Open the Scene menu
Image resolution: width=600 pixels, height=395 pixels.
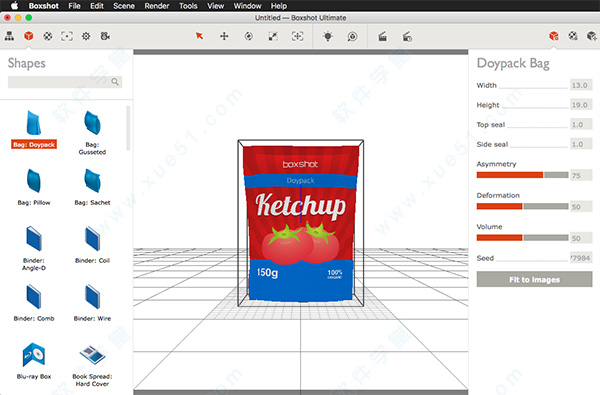pyautogui.click(x=124, y=6)
